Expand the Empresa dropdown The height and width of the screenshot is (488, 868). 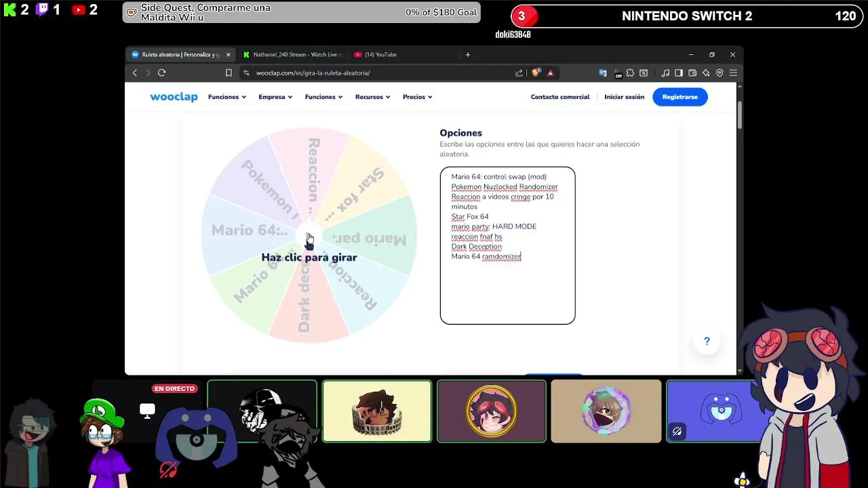point(275,97)
